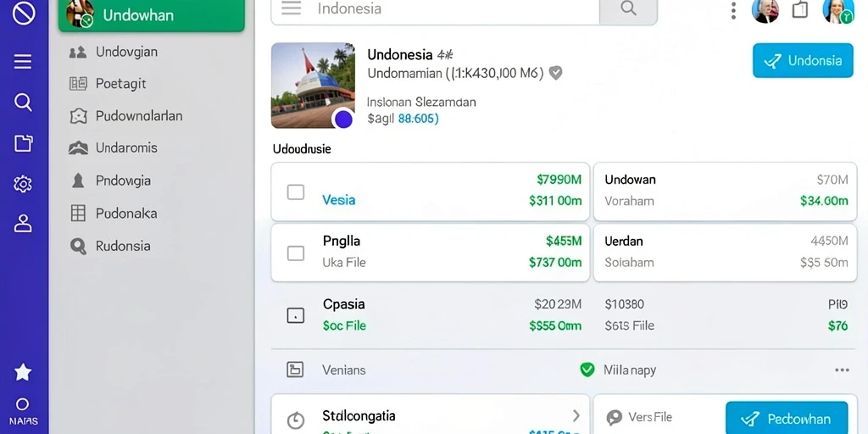This screenshot has height=434, width=868.
Task: Click the hamburger icon in the search bar
Action: coord(292,8)
